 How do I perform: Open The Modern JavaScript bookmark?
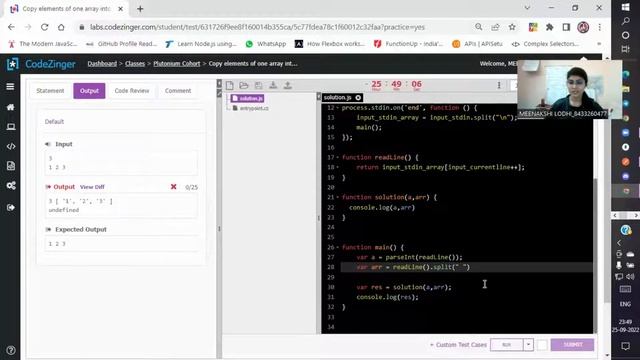[x=42, y=44]
